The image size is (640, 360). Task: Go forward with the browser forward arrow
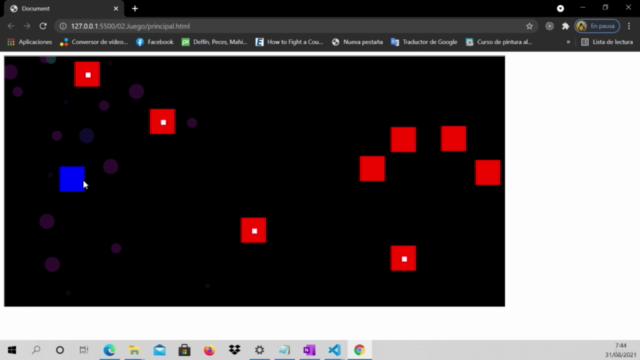[x=27, y=26]
